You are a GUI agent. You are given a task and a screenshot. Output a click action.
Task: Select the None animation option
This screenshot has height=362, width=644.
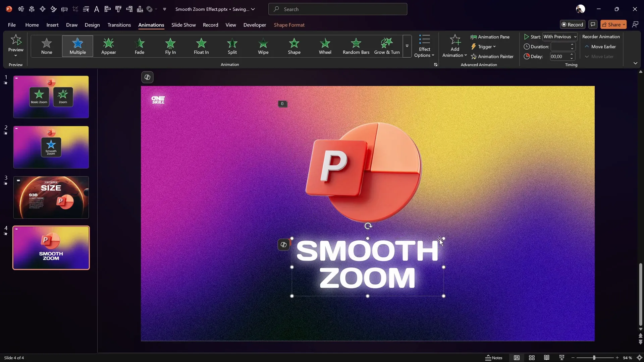47,46
